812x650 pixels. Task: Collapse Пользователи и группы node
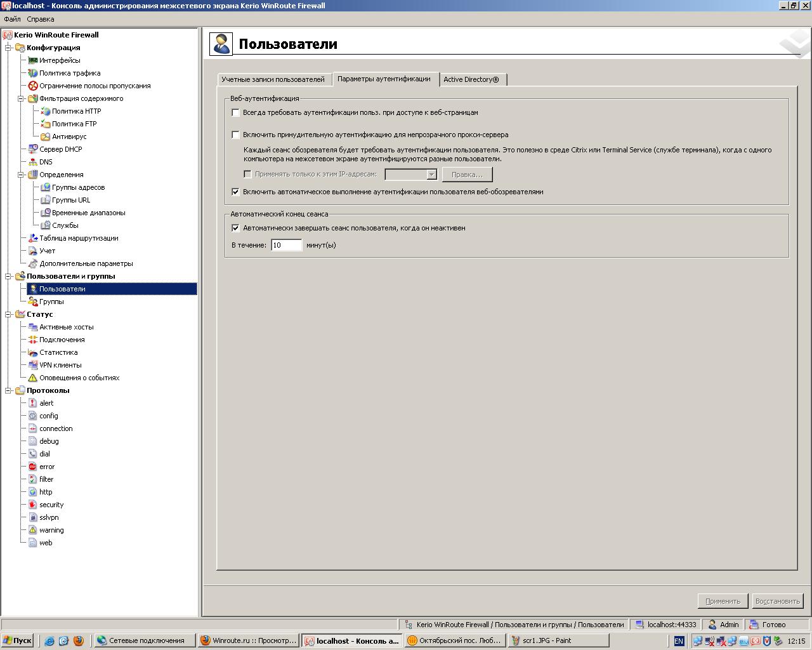[x=9, y=276]
